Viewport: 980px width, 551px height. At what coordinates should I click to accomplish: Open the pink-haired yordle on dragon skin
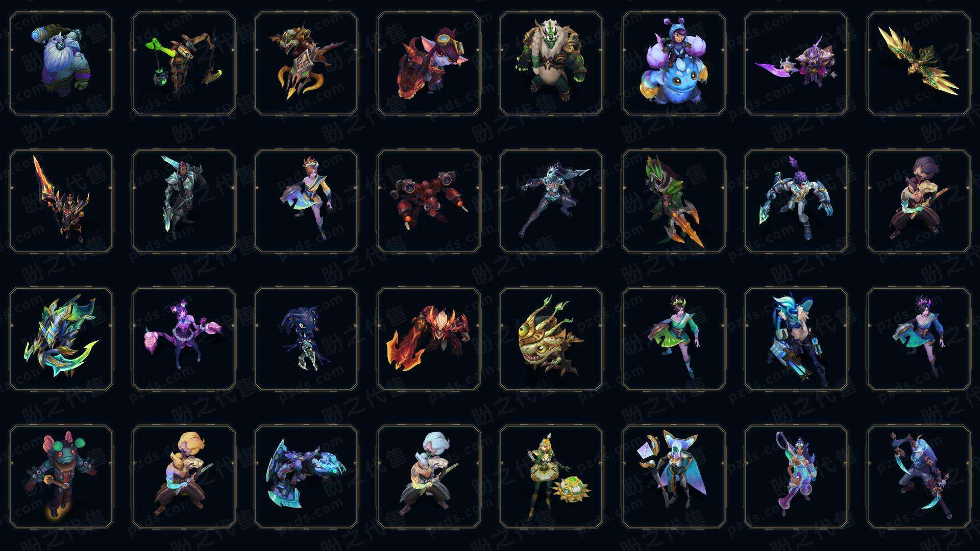429,64
